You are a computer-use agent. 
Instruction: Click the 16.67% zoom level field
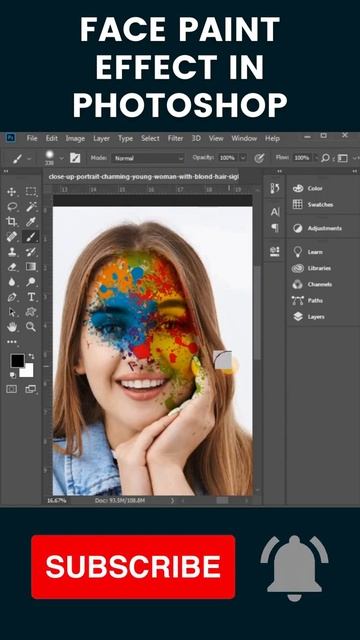coord(57,500)
